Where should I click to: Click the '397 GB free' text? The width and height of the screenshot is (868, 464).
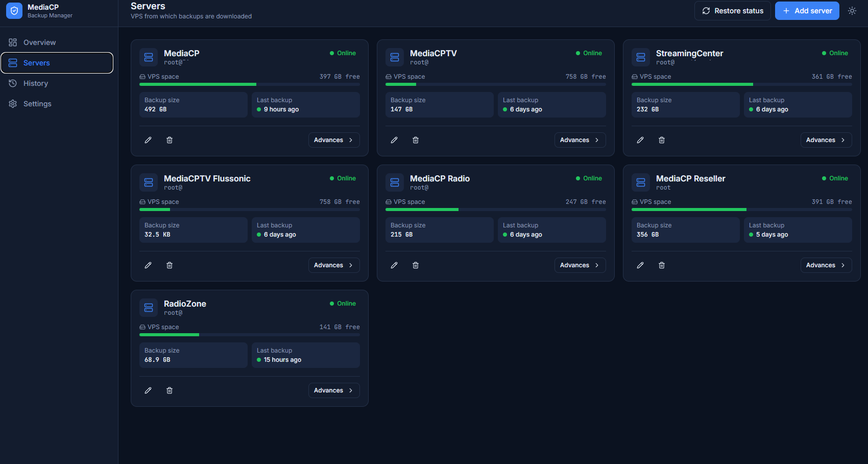pyautogui.click(x=340, y=77)
